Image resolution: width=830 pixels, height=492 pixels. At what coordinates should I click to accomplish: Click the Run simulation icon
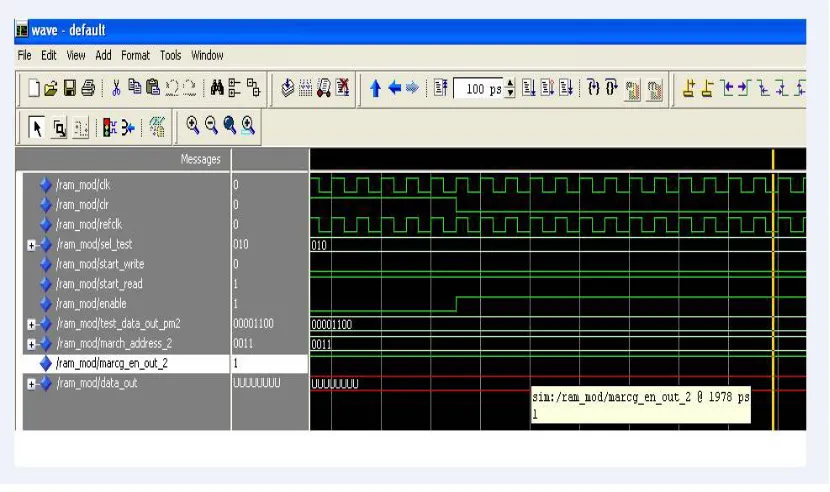click(528, 87)
